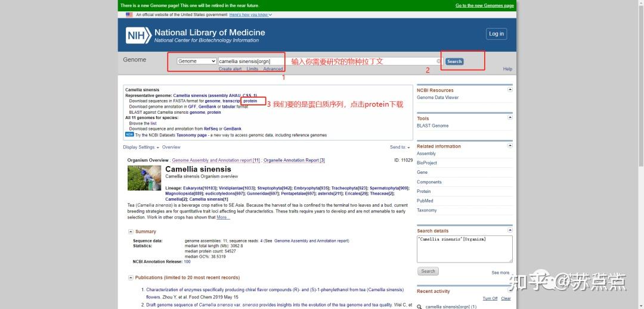Open the BLAST Genome tool link
This screenshot has height=309, width=644.
pyautogui.click(x=432, y=126)
